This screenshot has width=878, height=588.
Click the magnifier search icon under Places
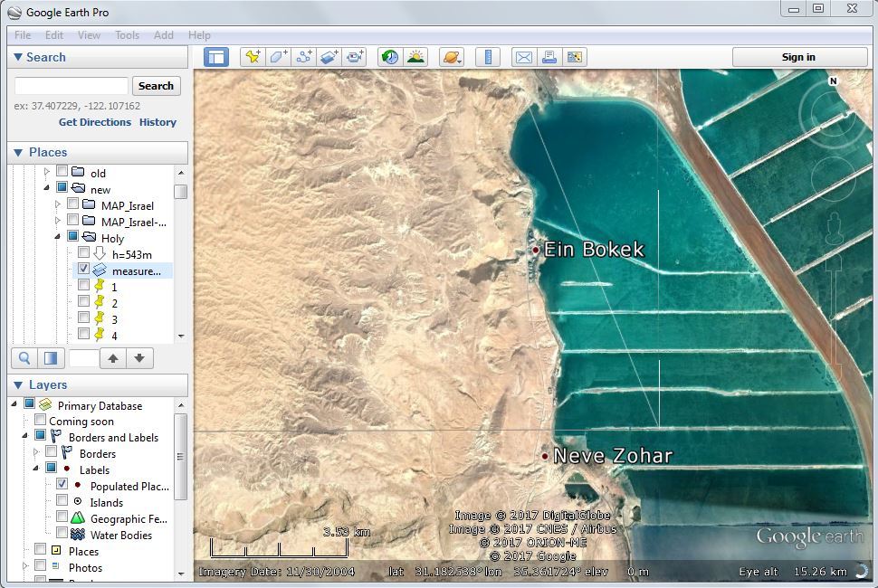click(24, 358)
